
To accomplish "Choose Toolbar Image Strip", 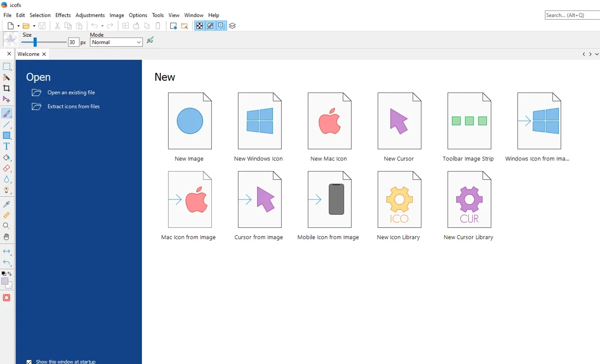I will [469, 127].
